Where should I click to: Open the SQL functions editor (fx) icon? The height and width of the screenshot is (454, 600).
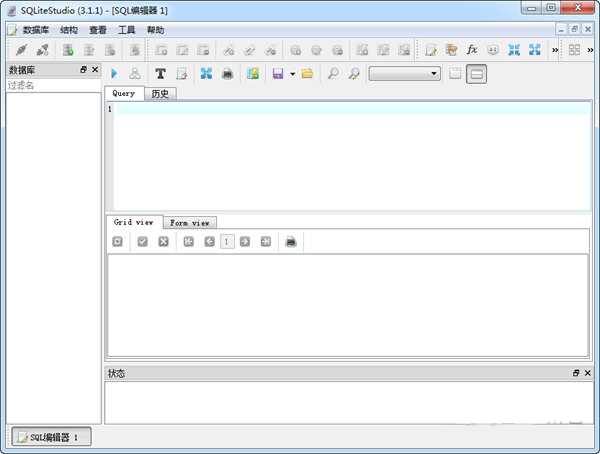tap(472, 49)
